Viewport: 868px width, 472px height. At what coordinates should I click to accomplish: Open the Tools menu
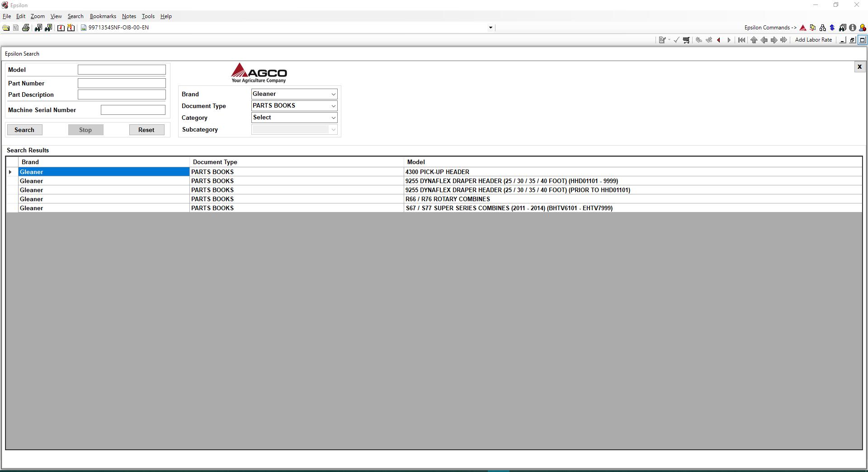click(x=148, y=16)
